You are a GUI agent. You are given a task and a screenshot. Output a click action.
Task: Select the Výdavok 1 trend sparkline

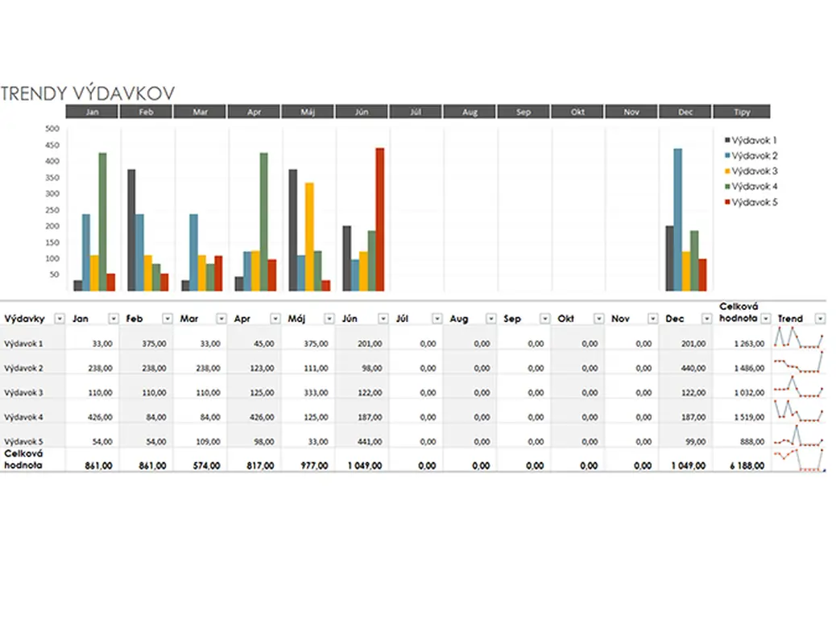pos(799,338)
